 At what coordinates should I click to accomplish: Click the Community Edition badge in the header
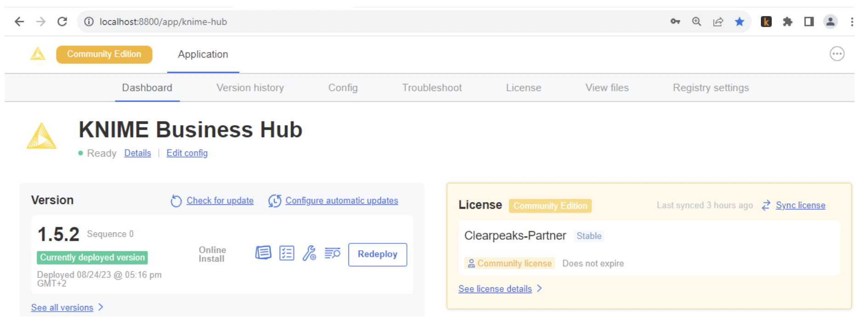click(x=104, y=54)
